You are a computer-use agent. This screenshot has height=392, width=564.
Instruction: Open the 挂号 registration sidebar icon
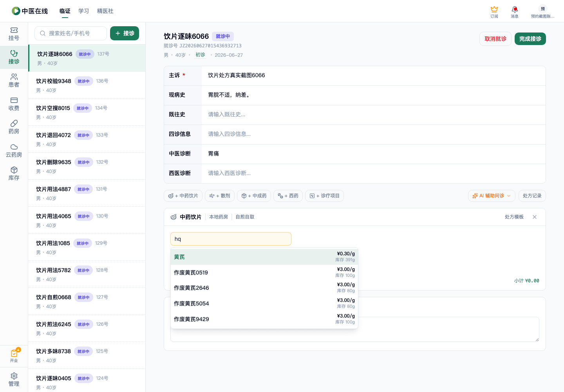pyautogui.click(x=14, y=34)
